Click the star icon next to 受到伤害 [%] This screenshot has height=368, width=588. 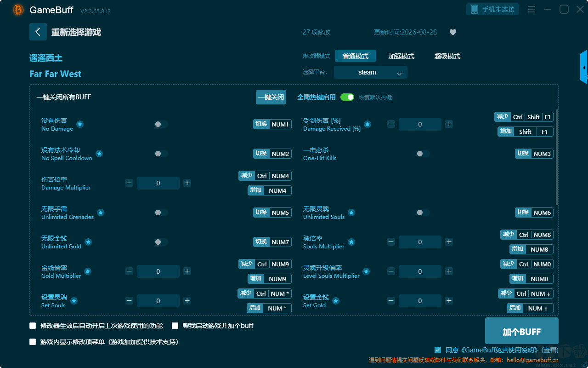pyautogui.click(x=367, y=124)
